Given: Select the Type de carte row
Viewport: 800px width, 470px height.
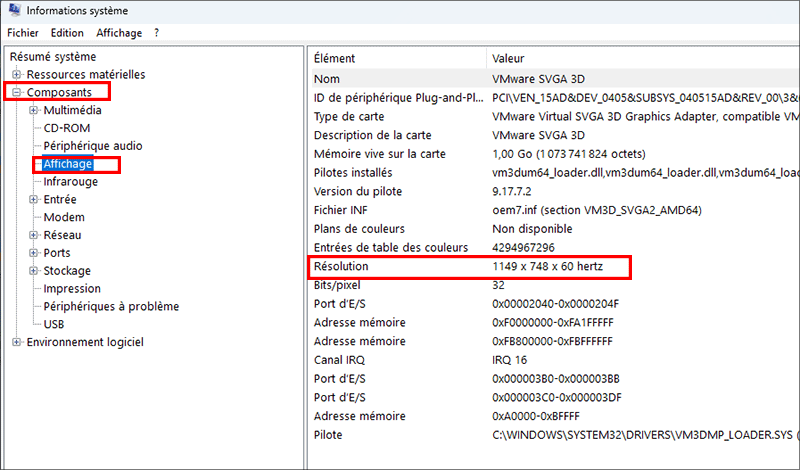Looking at the screenshot, I should click(x=555, y=116).
